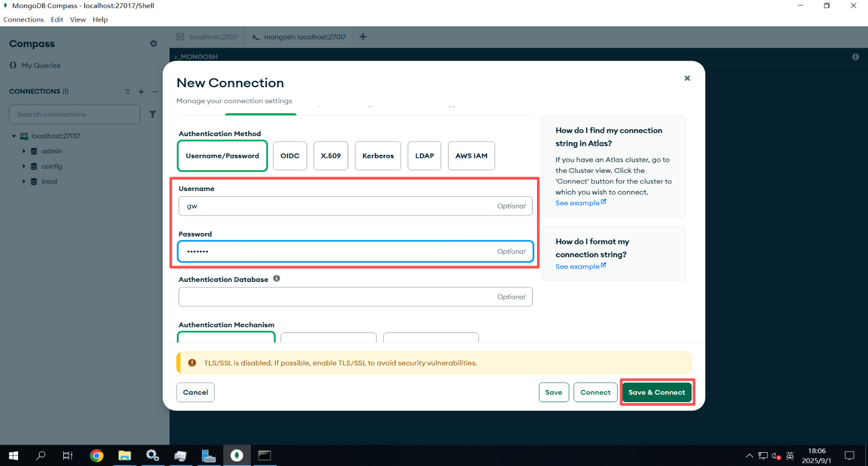Open Compass settings gear icon
Image resolution: width=868 pixels, height=466 pixels.
point(154,44)
